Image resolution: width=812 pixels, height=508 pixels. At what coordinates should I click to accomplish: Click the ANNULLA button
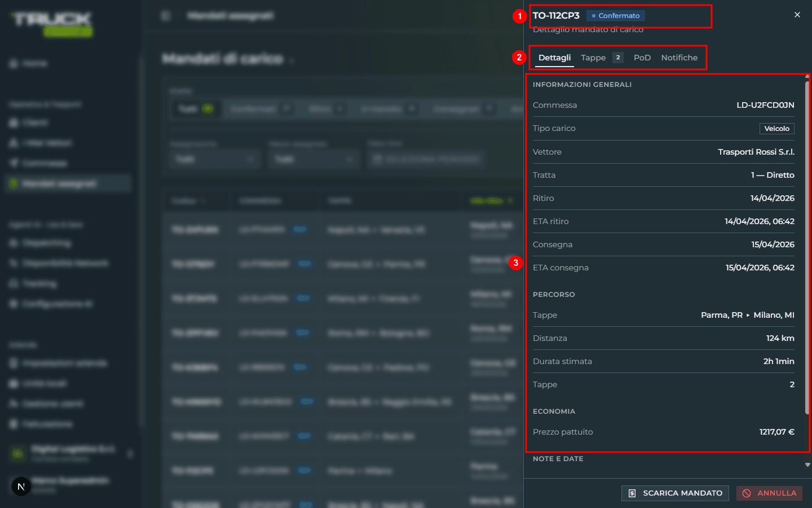(769, 493)
